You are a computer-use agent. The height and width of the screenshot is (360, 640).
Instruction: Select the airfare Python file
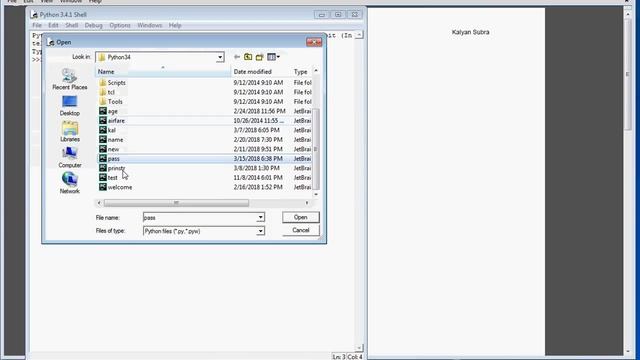pos(112,121)
